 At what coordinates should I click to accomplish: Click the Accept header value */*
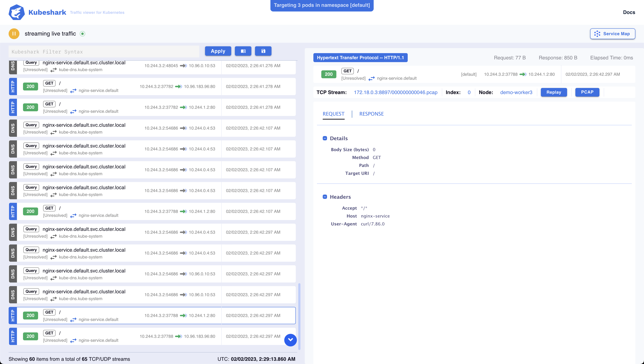coord(364,208)
